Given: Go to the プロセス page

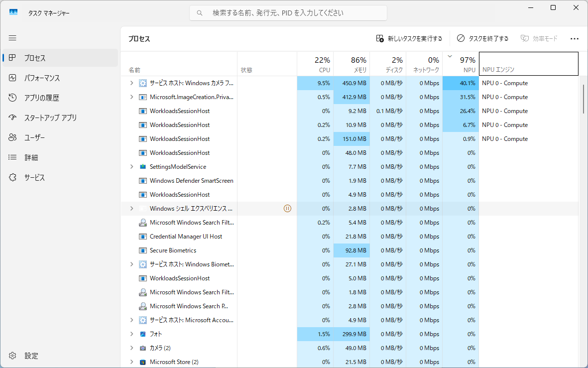Looking at the screenshot, I should coord(60,58).
